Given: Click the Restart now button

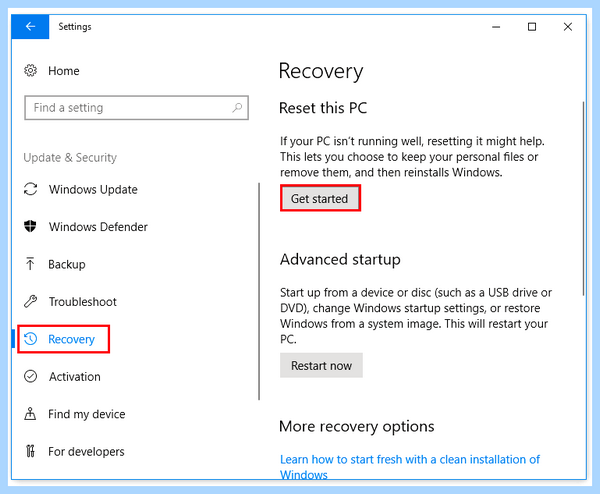Looking at the screenshot, I should pyautogui.click(x=321, y=365).
